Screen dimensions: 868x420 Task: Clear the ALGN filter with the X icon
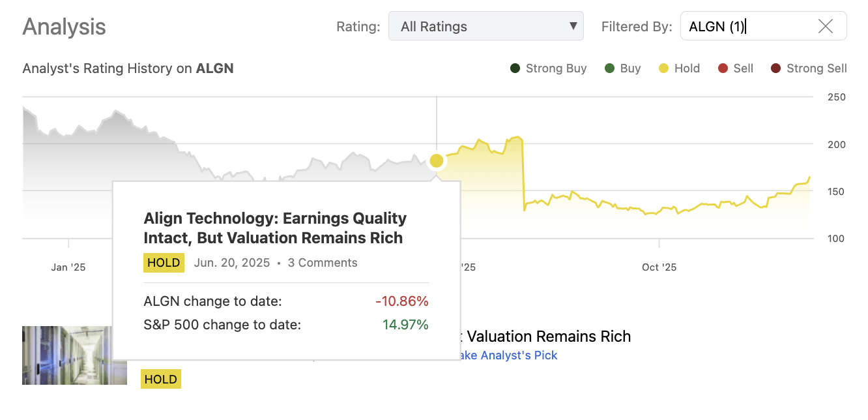click(x=825, y=26)
